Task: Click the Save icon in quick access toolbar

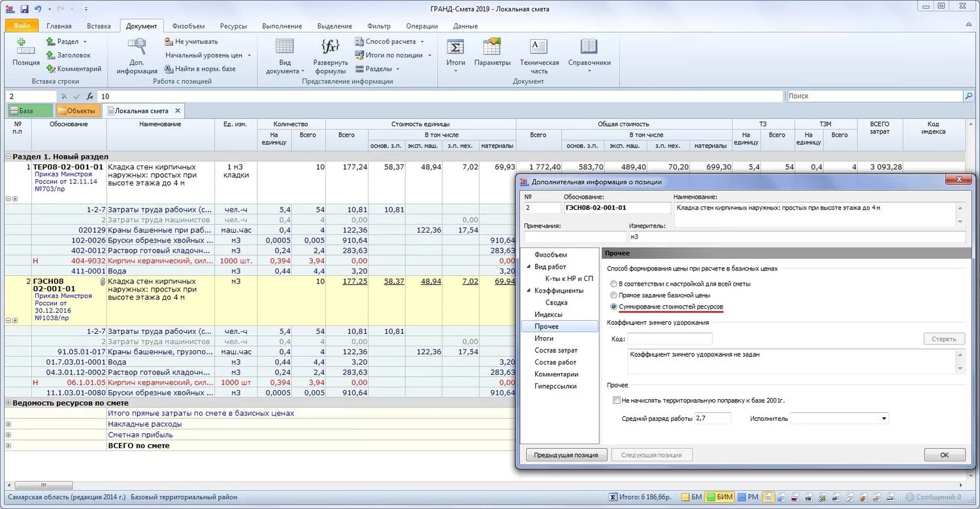Action: point(24,8)
